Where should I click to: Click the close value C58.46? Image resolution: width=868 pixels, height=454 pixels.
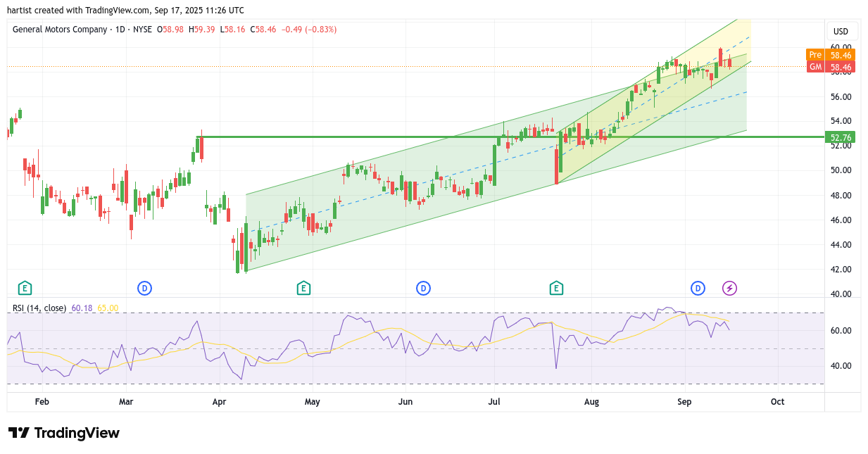coord(263,30)
